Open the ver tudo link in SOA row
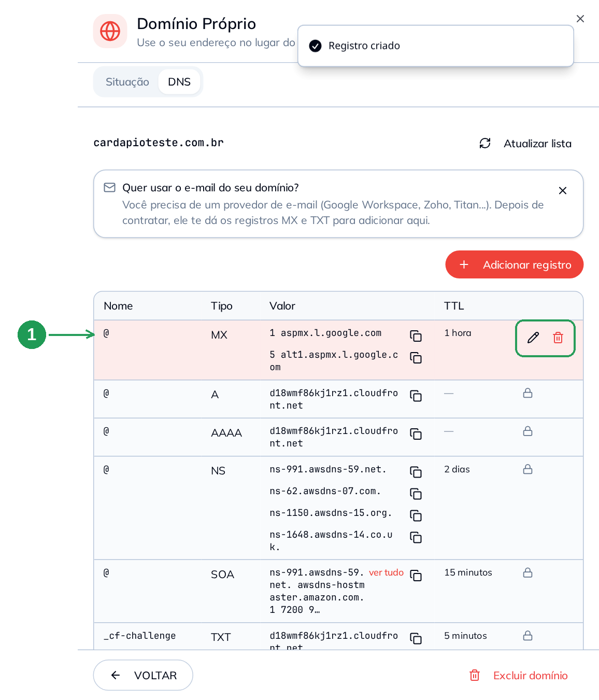The width and height of the screenshot is (599, 700). (386, 572)
